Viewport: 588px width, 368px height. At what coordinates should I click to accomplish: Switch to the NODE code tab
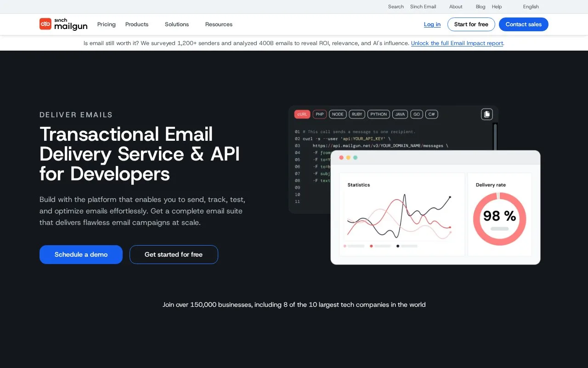338,114
